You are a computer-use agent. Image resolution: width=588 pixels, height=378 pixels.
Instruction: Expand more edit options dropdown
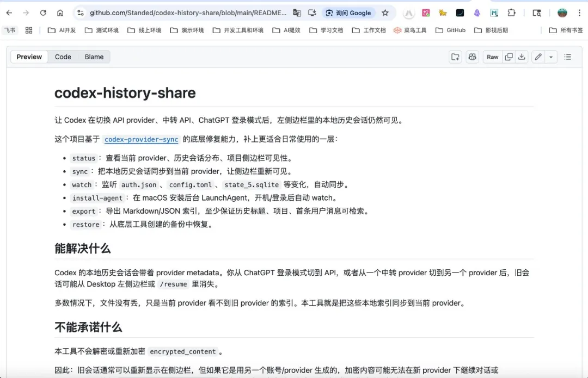(x=551, y=57)
